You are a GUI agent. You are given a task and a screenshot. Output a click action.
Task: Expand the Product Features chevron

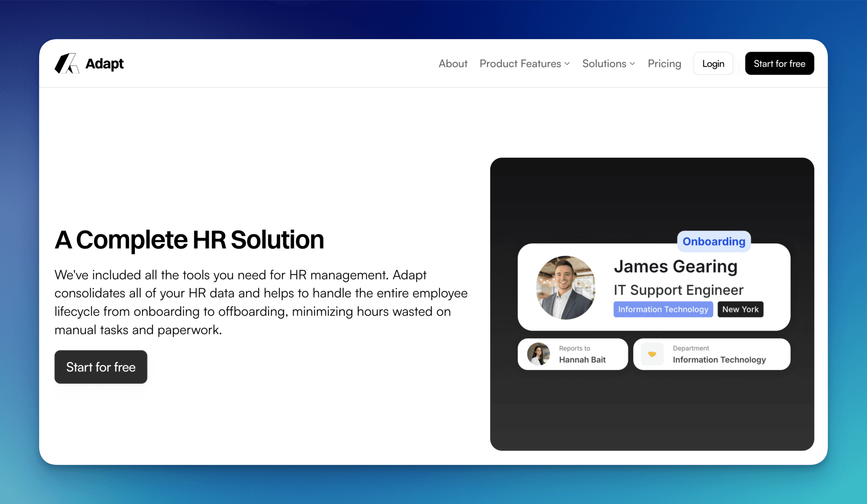(x=567, y=63)
